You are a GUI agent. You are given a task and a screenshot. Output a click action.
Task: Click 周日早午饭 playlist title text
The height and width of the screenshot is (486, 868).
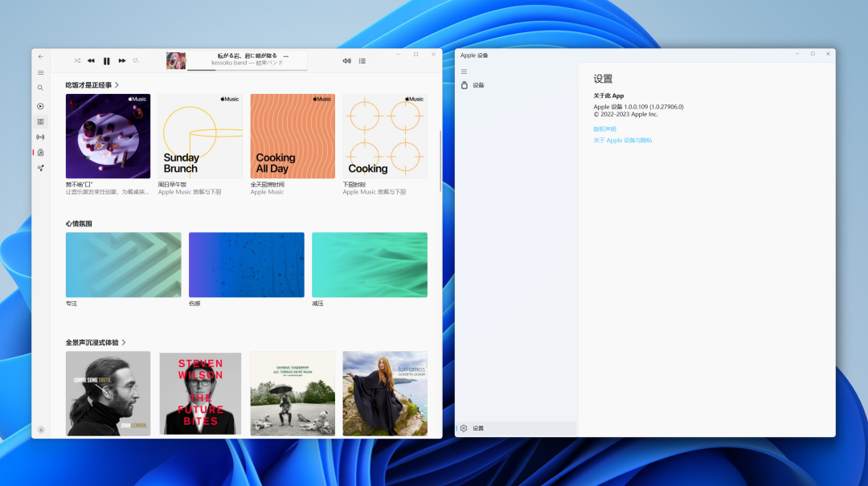pyautogui.click(x=172, y=185)
